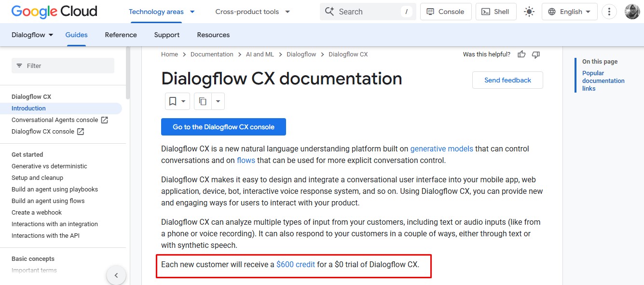Toggle the light/dark theme icon

[x=529, y=12]
